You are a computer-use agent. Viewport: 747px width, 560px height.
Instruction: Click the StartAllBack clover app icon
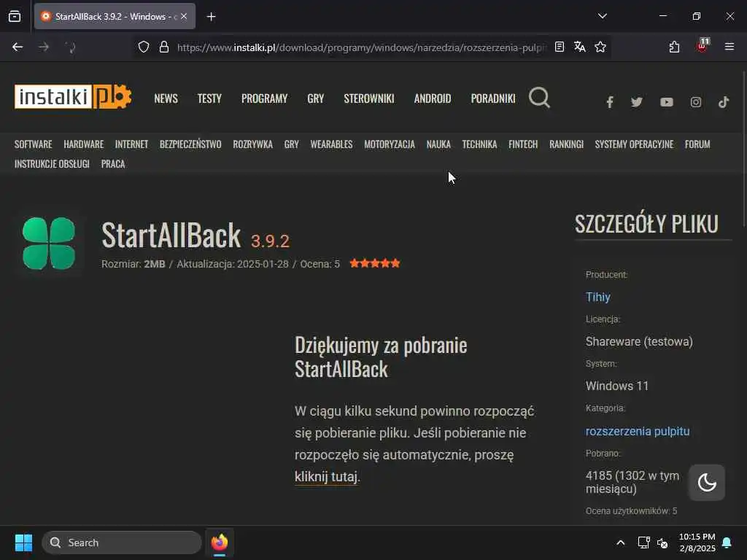49,244
